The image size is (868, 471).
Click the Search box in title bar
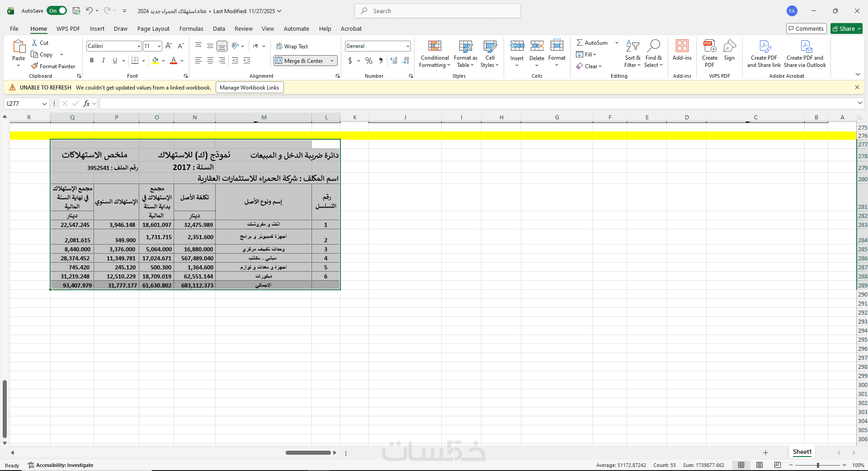coord(438,11)
